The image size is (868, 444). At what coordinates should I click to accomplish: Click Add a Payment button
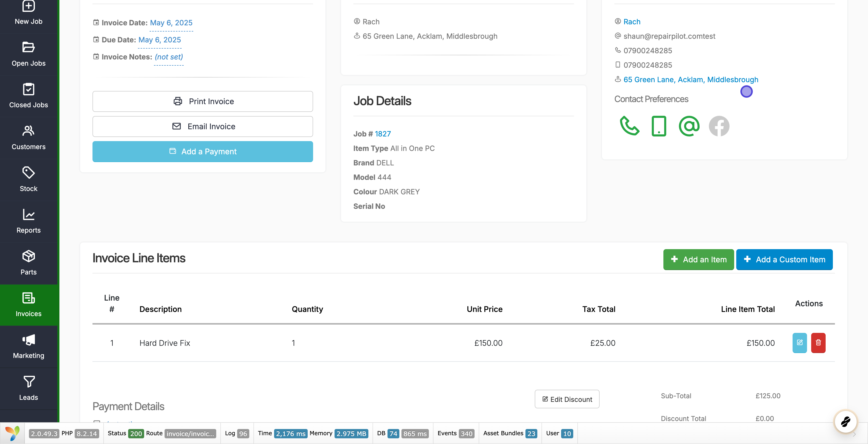point(203,151)
